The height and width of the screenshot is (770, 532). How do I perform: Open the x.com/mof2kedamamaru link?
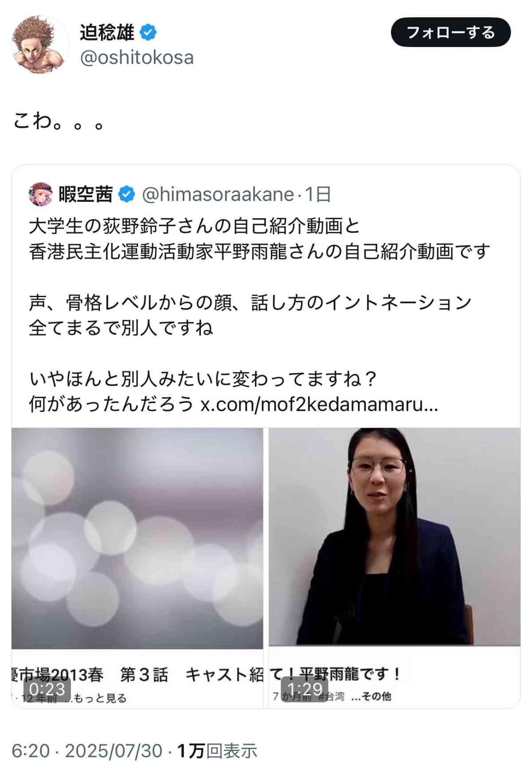click(319, 404)
